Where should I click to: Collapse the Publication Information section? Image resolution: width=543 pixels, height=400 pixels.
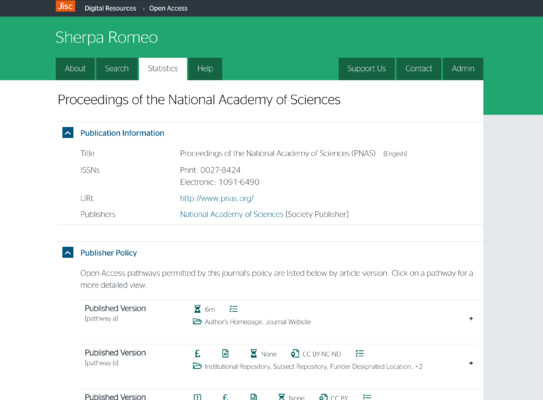coord(68,133)
